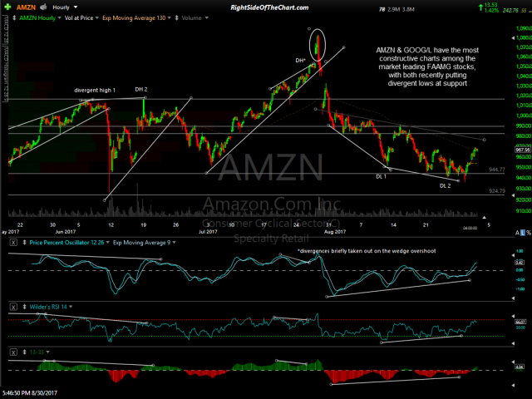This screenshot has width=532, height=399.
Task: Open the AMZN symbol field at top
Action: (x=26, y=7)
